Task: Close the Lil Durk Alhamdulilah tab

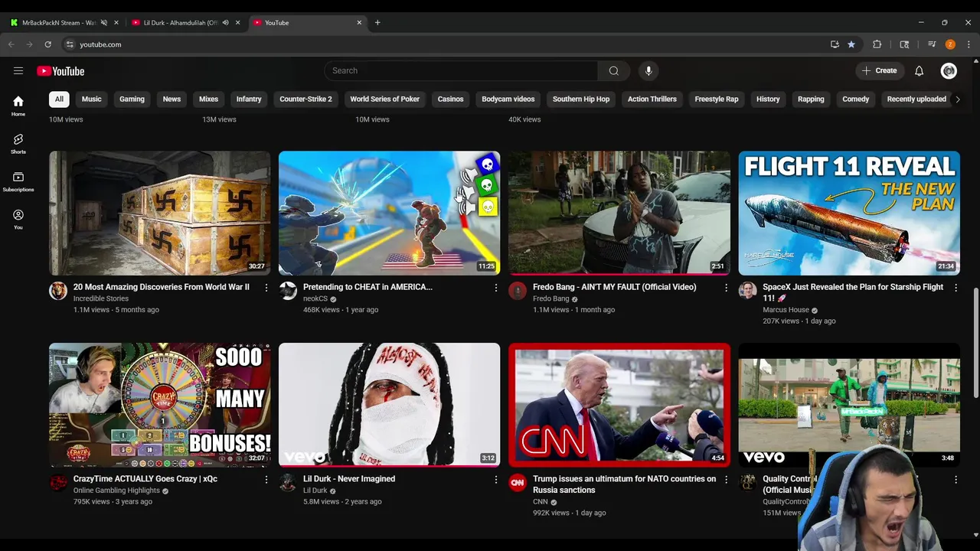Action: click(x=237, y=23)
